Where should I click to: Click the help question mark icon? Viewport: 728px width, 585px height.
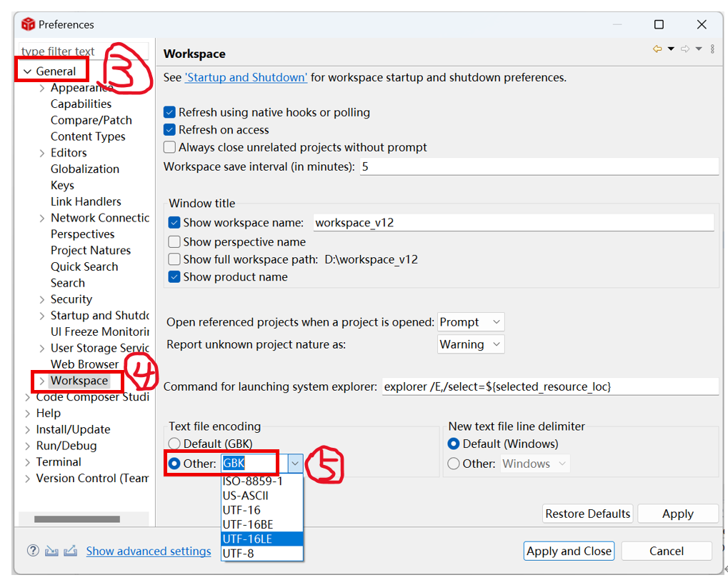33,551
